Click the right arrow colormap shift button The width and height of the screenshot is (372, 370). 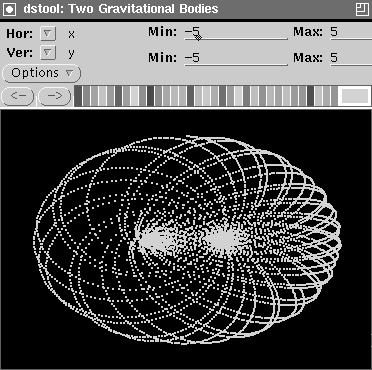tap(55, 96)
